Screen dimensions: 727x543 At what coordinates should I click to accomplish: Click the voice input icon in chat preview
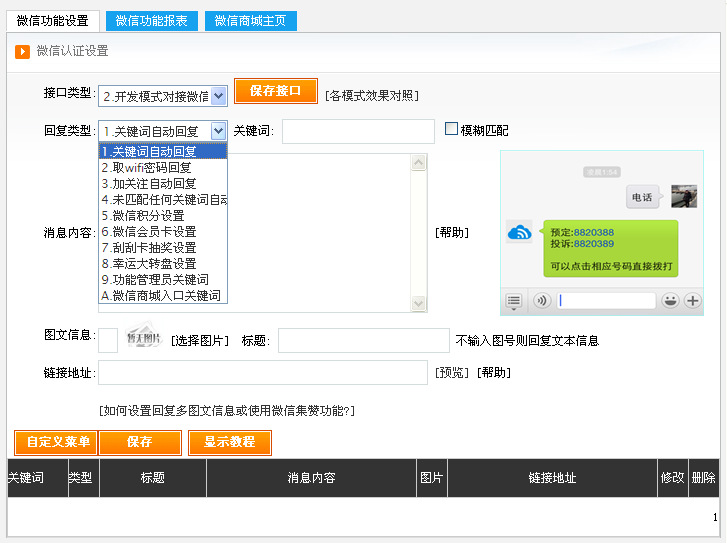coord(542,301)
